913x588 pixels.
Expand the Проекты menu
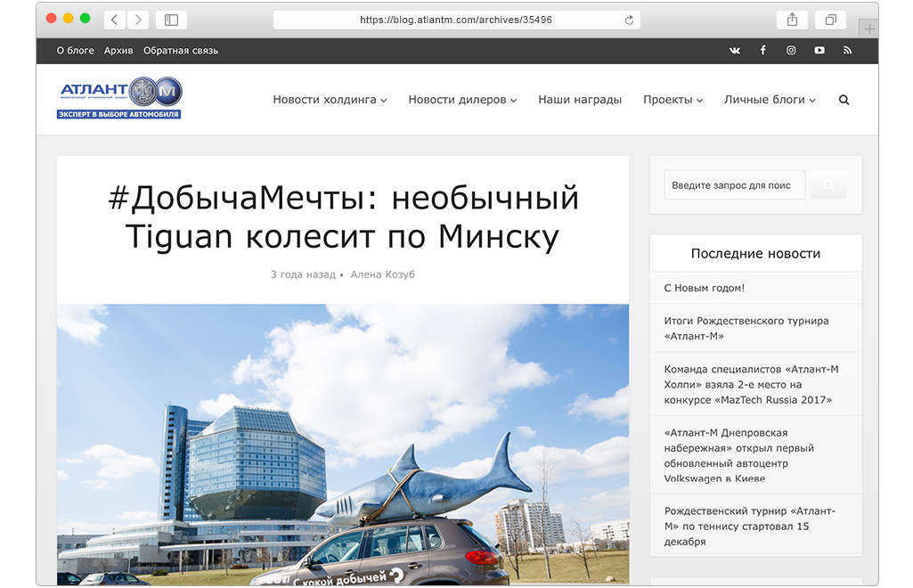point(673,100)
